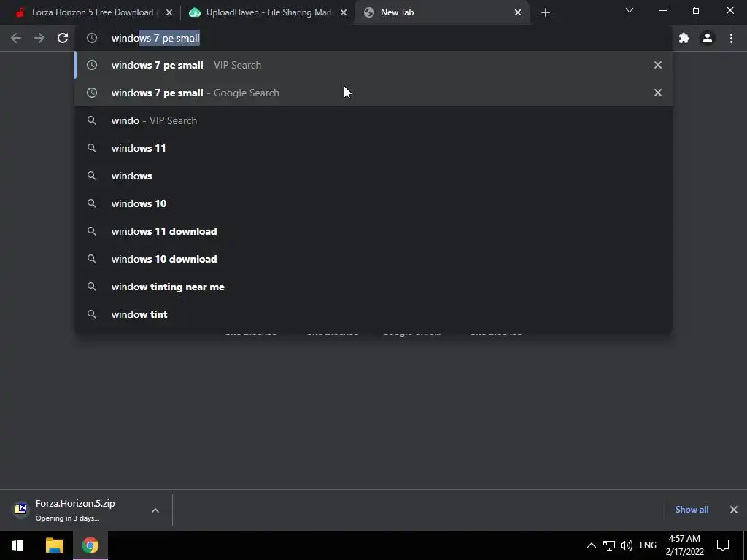Open the Windows Start menu
Screen dimensions: 747x560
(18, 545)
